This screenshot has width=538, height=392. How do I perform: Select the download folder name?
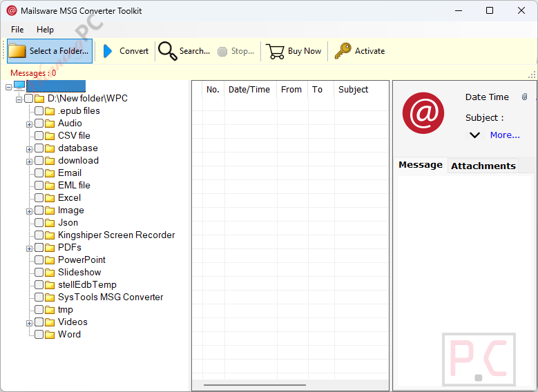coord(78,161)
